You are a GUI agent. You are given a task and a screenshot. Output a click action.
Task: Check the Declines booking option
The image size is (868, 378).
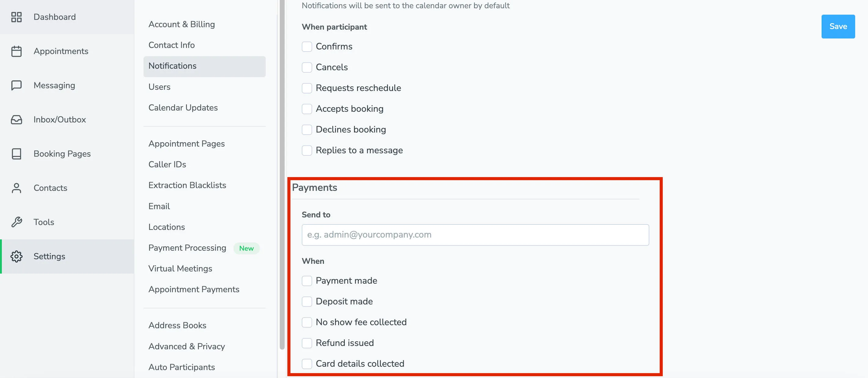[307, 130]
